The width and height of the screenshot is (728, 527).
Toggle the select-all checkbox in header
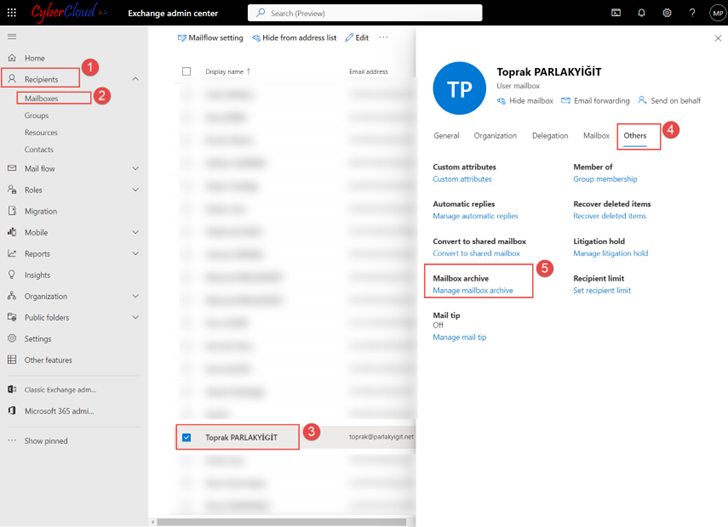click(x=187, y=71)
